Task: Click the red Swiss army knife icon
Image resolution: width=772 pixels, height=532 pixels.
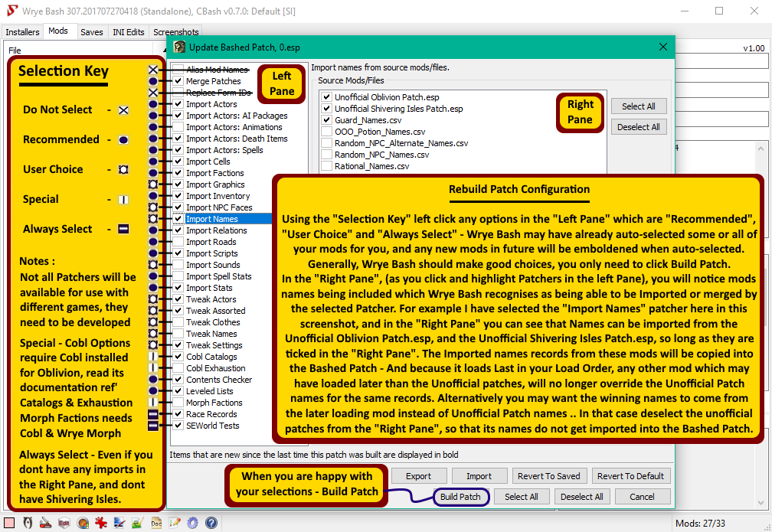Action: tap(46, 523)
